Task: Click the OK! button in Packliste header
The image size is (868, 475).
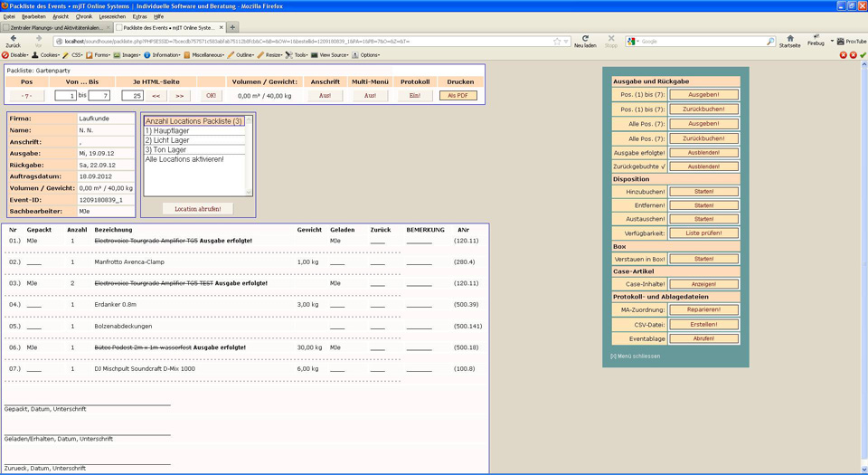Action: click(x=211, y=96)
